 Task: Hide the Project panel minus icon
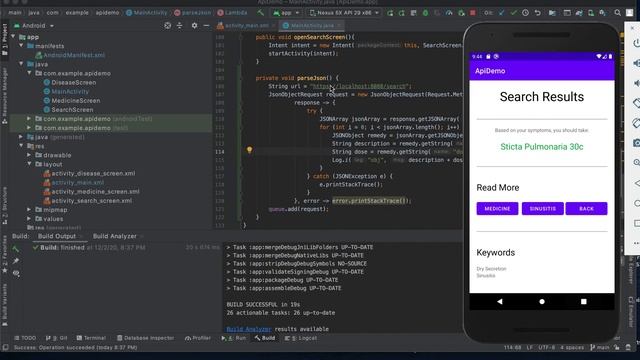point(206,25)
